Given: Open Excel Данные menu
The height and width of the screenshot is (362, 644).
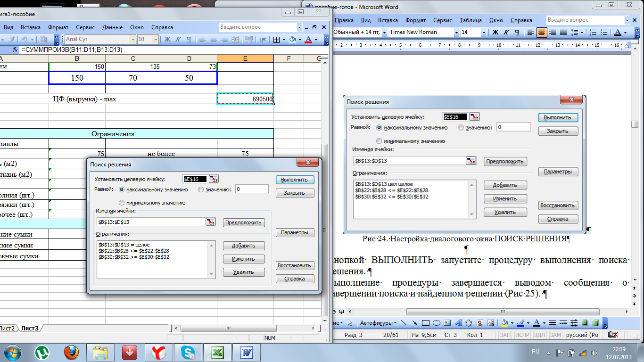Looking at the screenshot, I should [x=112, y=27].
